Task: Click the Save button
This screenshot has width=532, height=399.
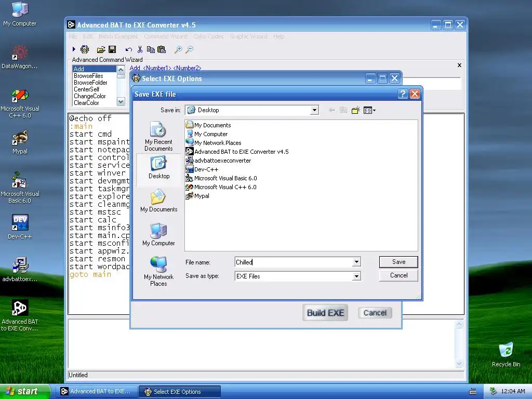Action: [398, 262]
